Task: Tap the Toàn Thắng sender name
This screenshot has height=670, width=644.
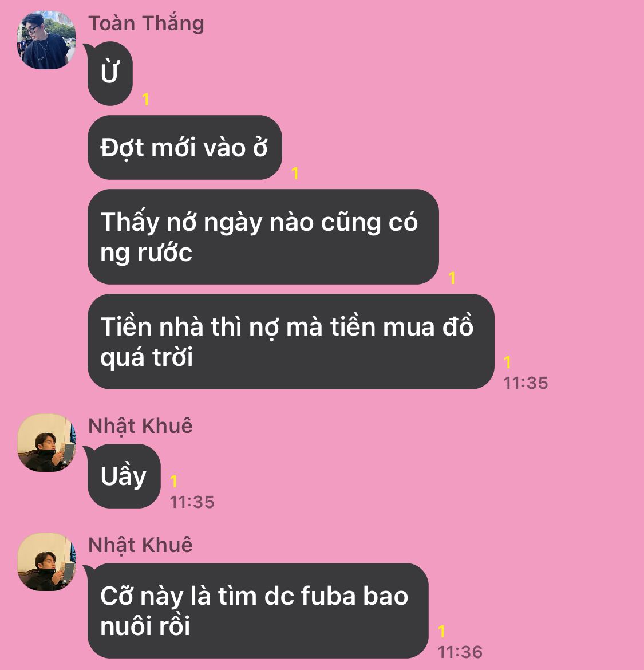Action: pyautogui.click(x=146, y=23)
